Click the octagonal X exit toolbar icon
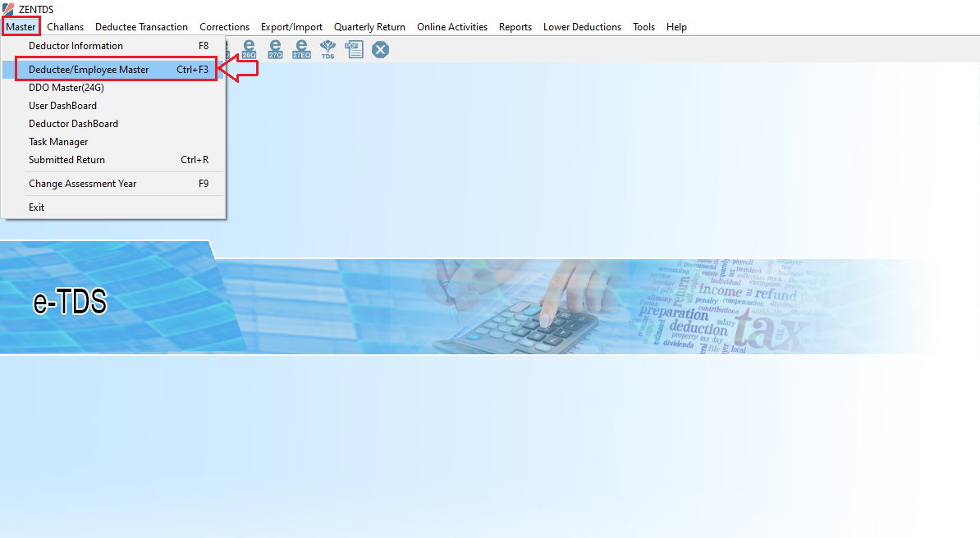 pyautogui.click(x=380, y=49)
